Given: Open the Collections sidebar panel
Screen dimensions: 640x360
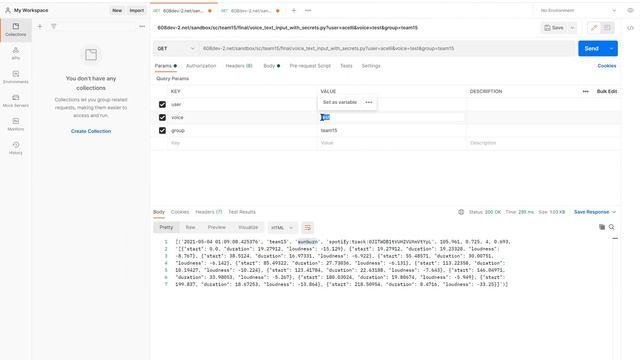Looking at the screenshot, I should [x=16, y=30].
